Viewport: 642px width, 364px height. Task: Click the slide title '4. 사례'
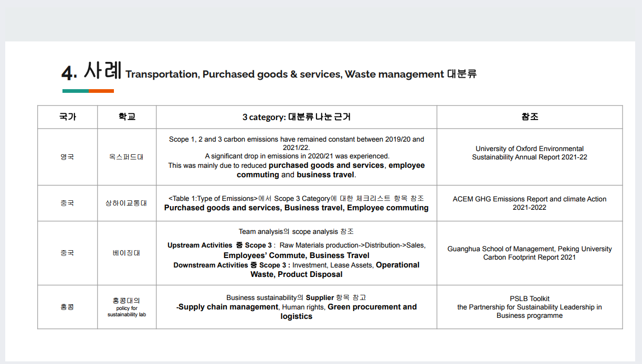(91, 71)
